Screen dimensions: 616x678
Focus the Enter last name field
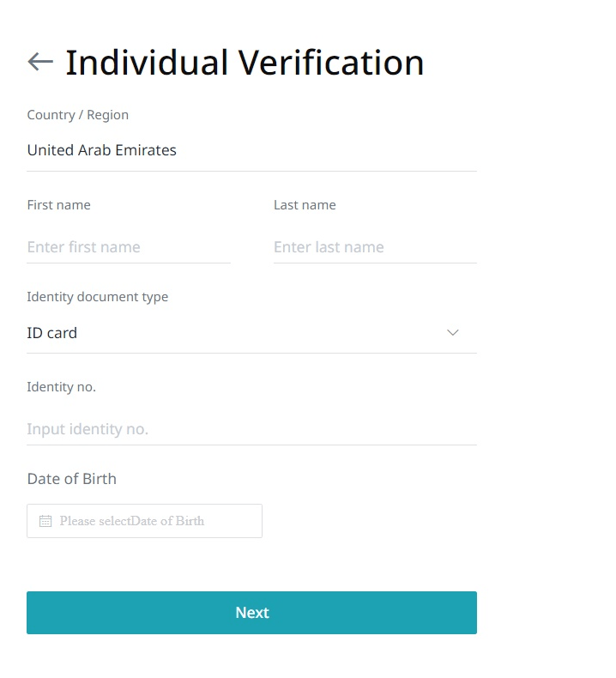[375, 247]
